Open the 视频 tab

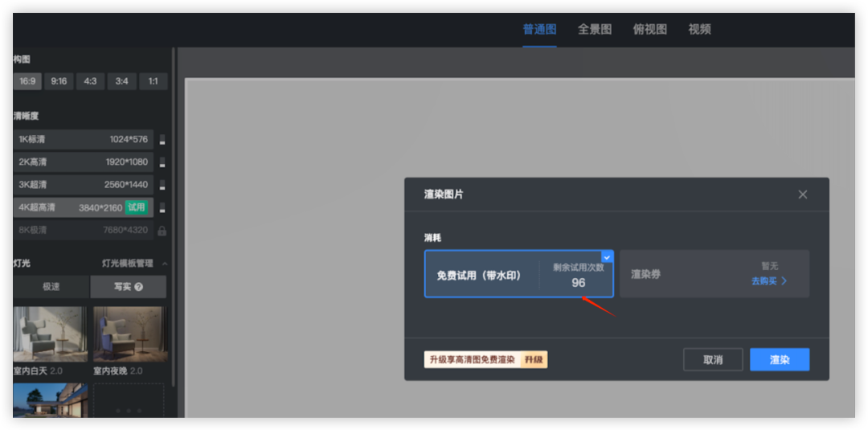point(700,29)
